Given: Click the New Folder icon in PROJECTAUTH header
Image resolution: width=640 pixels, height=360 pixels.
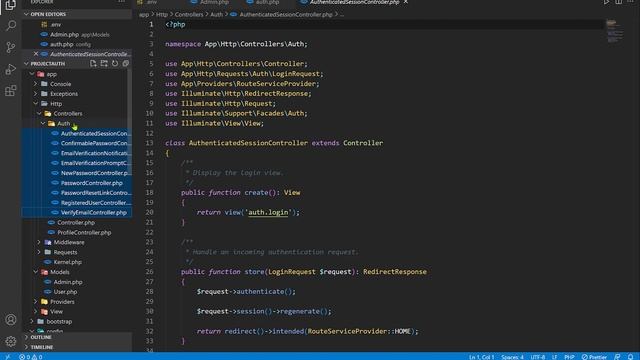Looking at the screenshot, I should coord(104,64).
